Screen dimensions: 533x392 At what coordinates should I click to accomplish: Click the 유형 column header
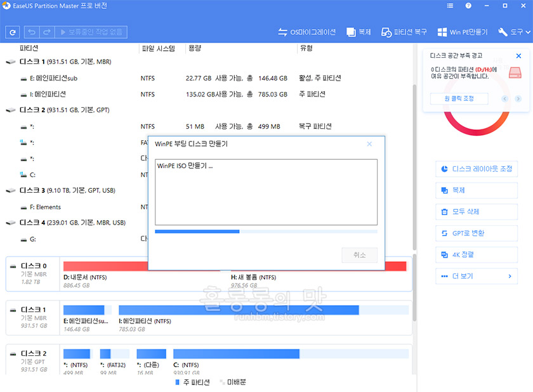(306, 48)
